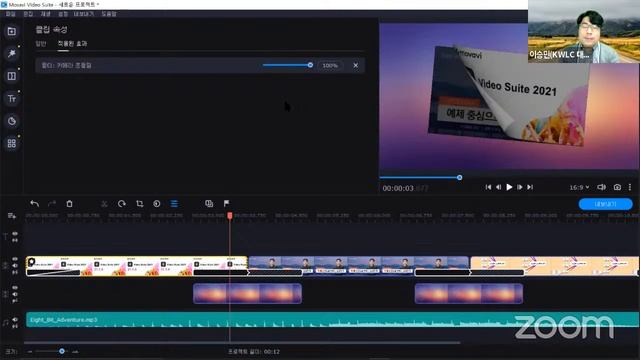Mute the overlay track audio

point(15,294)
